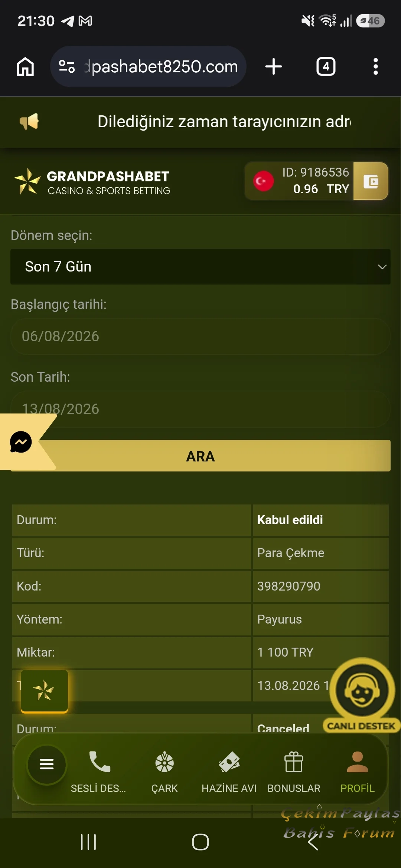Open the hamburger menu button
The width and height of the screenshot is (401, 868).
coord(47,764)
